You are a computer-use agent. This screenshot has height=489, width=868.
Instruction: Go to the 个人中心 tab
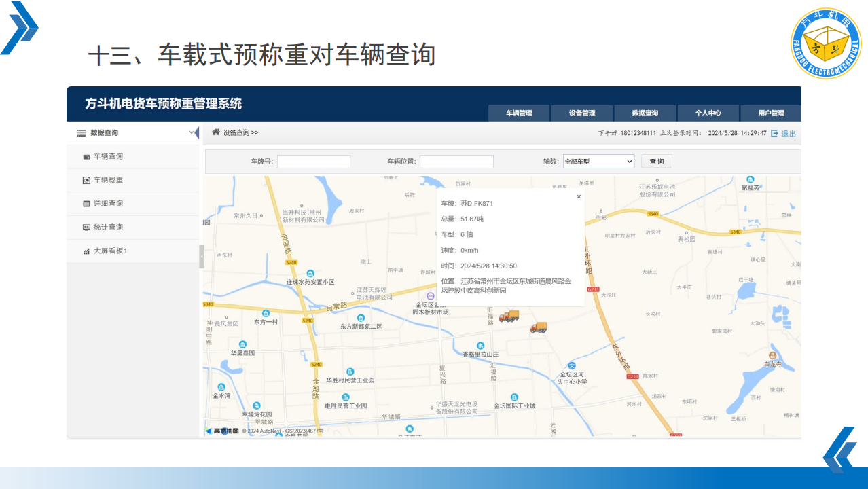pyautogui.click(x=708, y=113)
